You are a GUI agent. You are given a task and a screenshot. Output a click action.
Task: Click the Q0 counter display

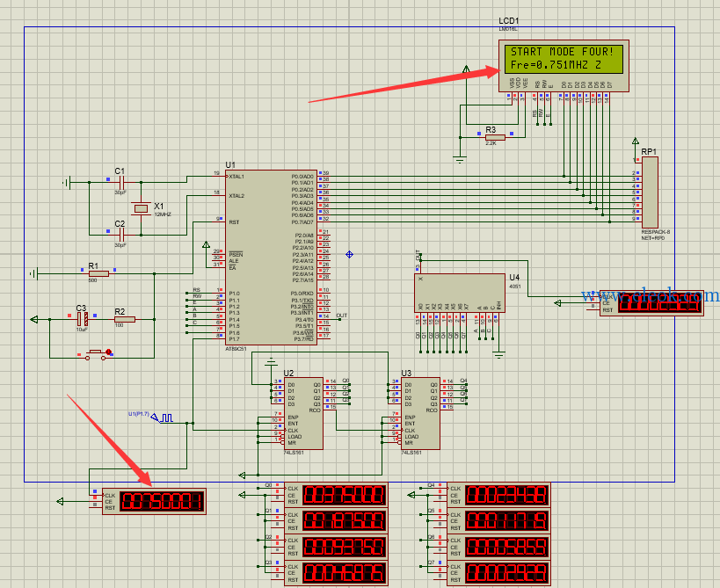336,496
